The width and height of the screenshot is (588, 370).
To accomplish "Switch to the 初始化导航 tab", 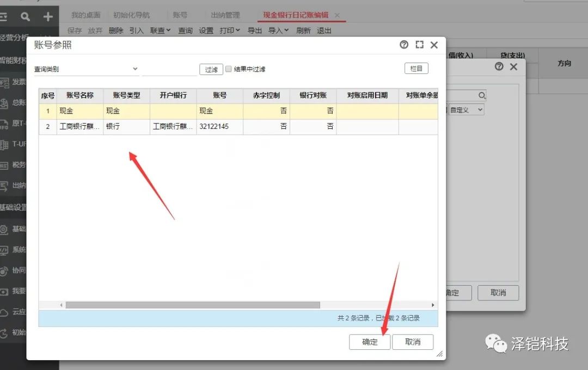I will click(131, 15).
